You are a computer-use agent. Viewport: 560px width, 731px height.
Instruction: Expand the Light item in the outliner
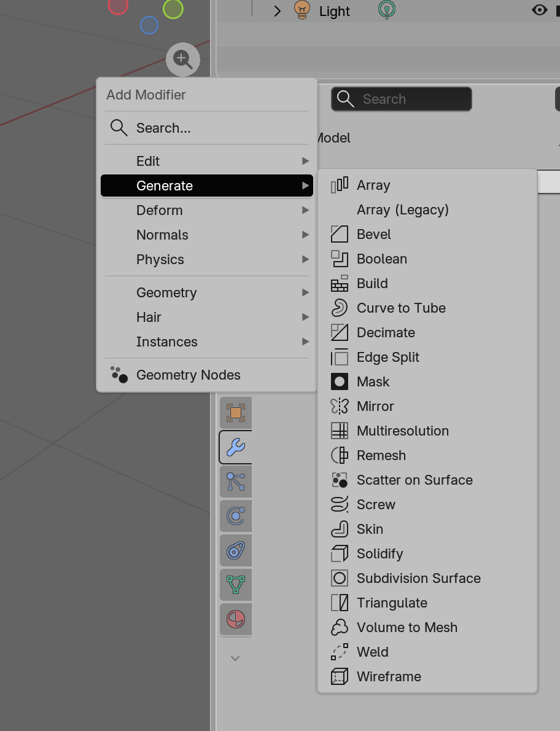click(277, 10)
